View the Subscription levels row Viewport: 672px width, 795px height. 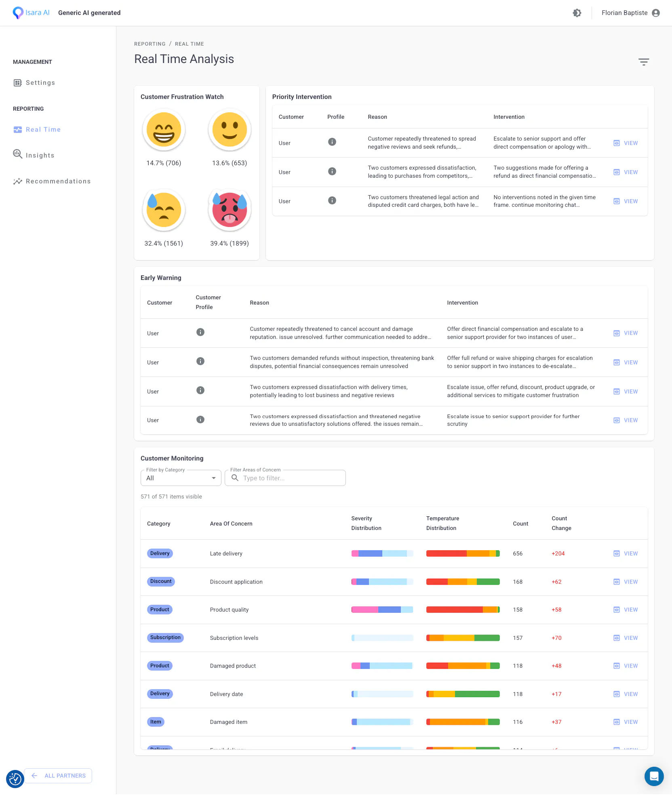626,638
